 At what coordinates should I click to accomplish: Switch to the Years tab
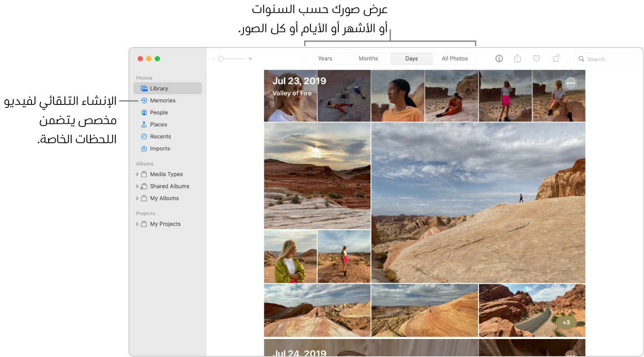pos(325,59)
